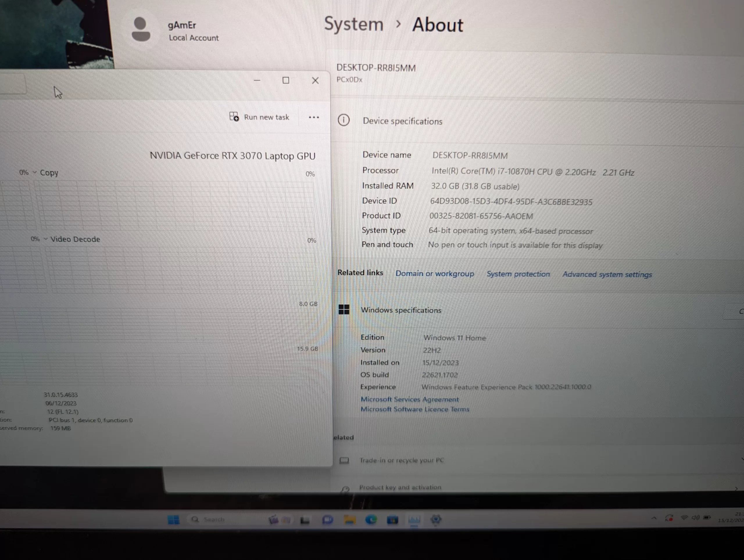This screenshot has height=560, width=744.
Task: Click the volume icon in the system tray
Action: pyautogui.click(x=695, y=518)
